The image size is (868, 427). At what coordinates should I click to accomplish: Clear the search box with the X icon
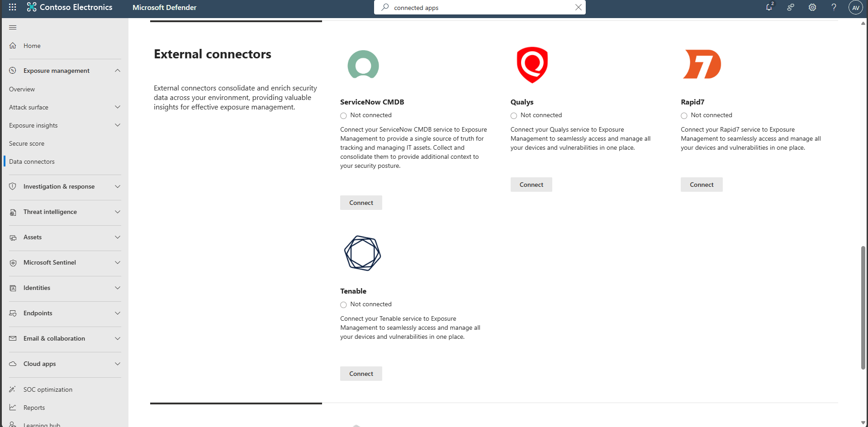point(578,7)
